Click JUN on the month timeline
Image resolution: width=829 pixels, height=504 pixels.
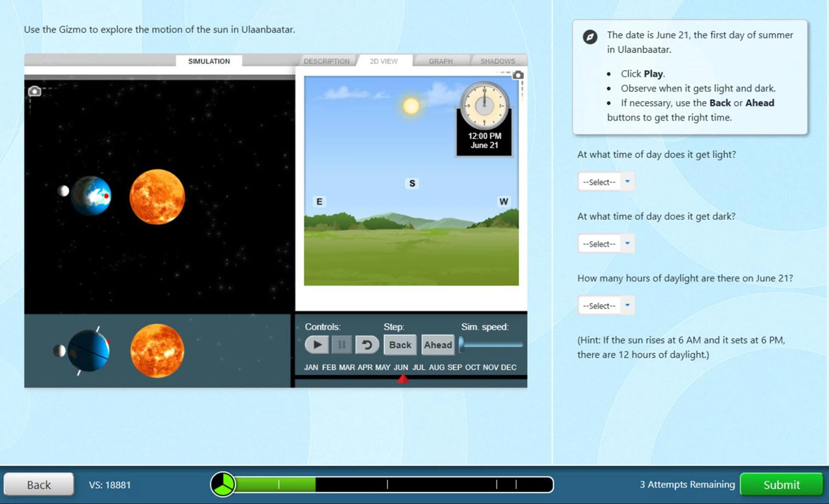pos(401,367)
